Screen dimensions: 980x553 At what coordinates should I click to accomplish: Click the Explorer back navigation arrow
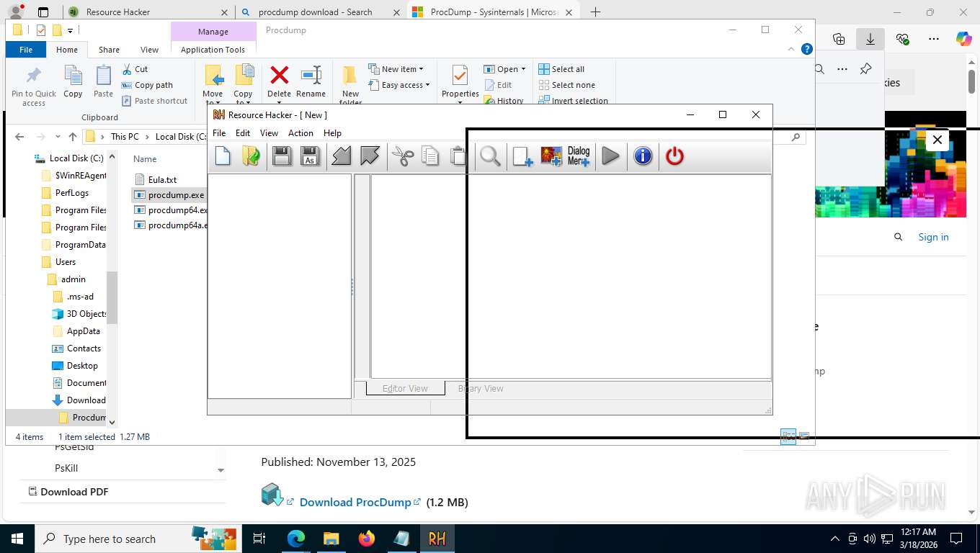click(x=19, y=137)
